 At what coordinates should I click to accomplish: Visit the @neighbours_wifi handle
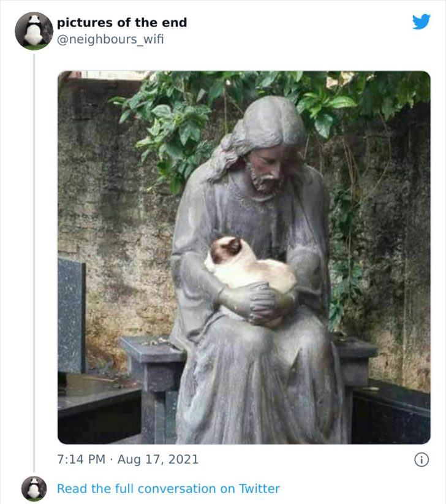coord(110,39)
